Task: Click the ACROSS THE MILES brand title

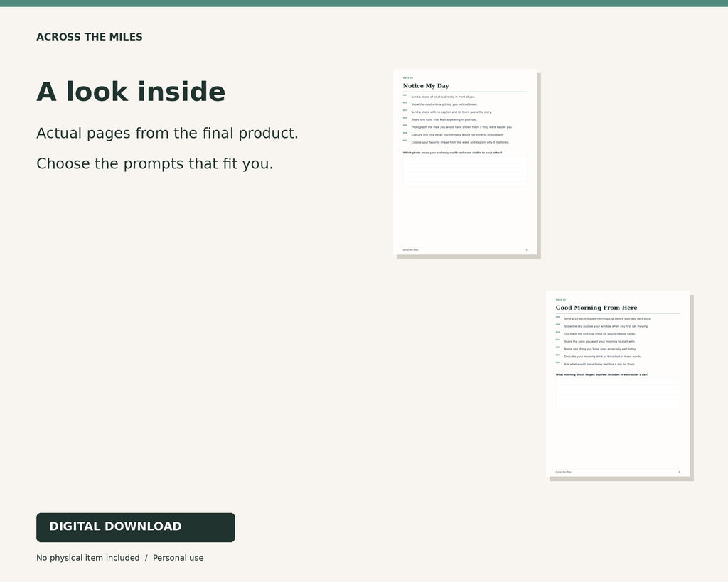Action: 89,37
